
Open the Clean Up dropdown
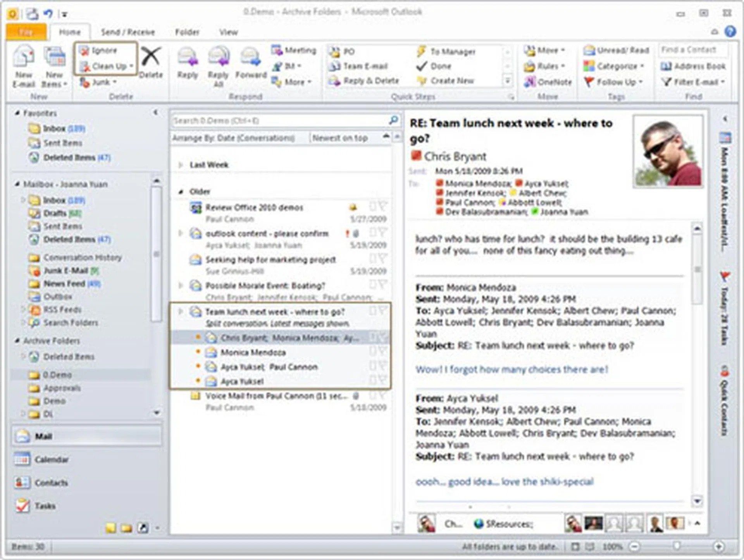click(x=132, y=66)
